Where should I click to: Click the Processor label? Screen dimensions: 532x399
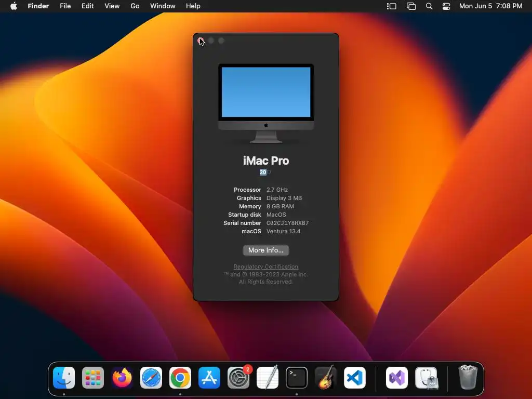247,190
